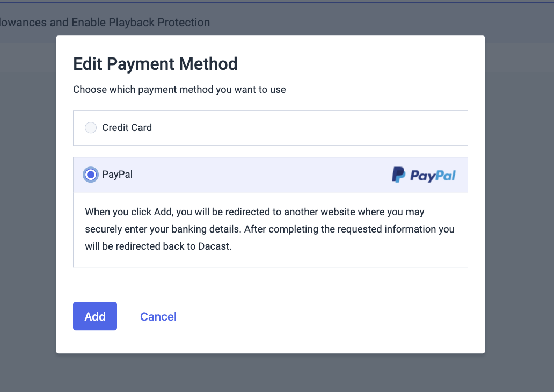Click the Edit Payment Method heading
The height and width of the screenshot is (392, 554).
tap(155, 64)
